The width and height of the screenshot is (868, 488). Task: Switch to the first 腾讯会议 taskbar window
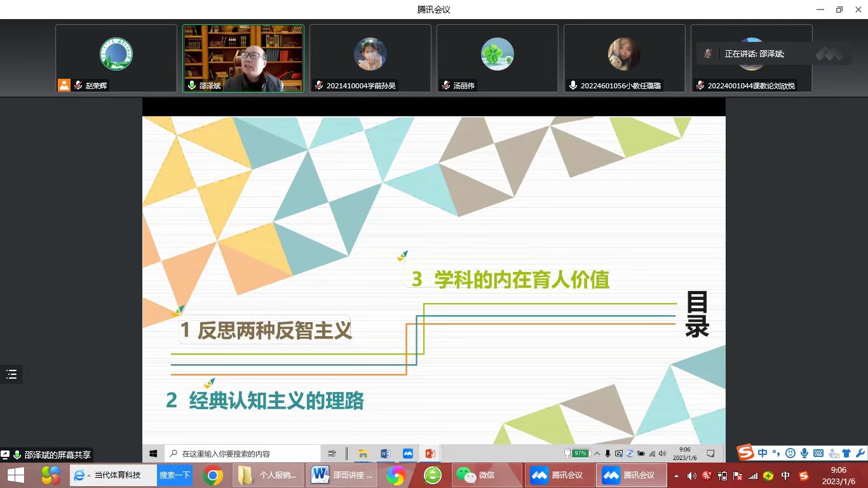tap(559, 475)
